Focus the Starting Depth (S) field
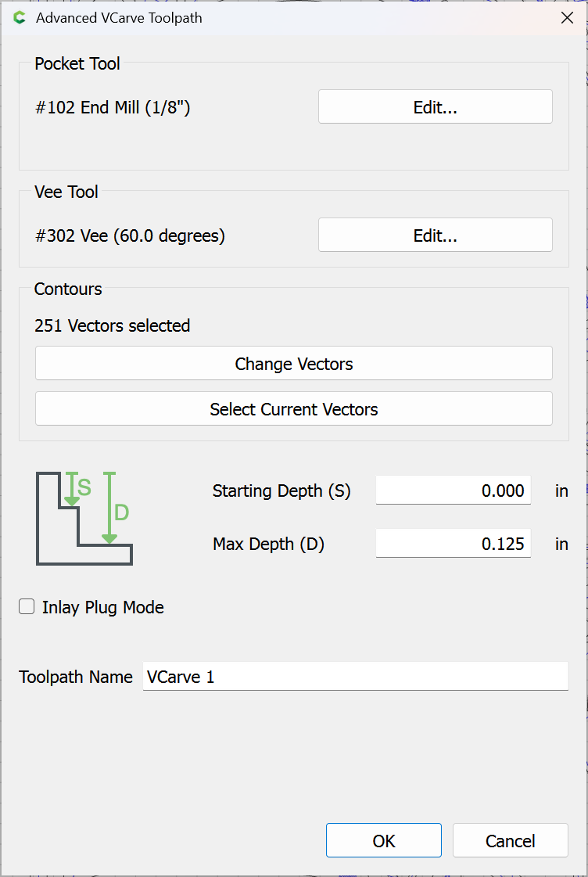588x877 pixels. tap(453, 491)
